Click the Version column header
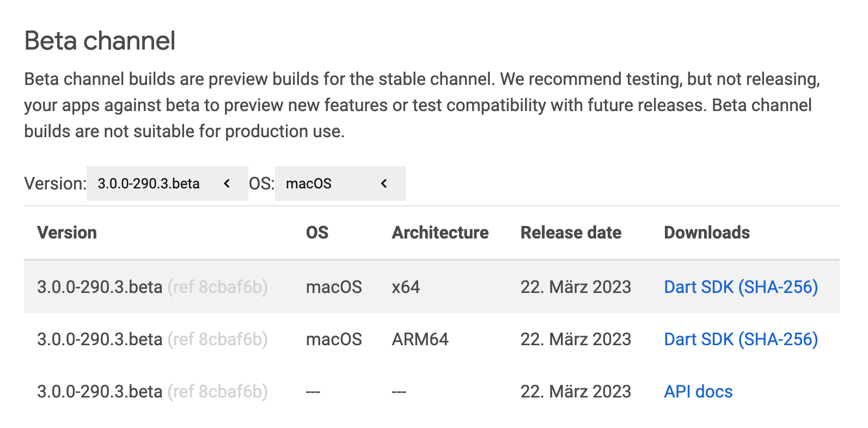 pyautogui.click(x=67, y=233)
